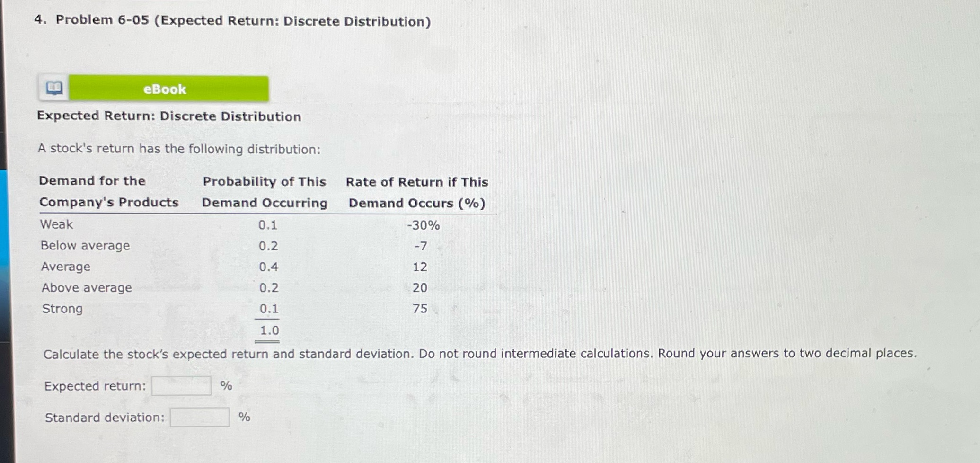
Task: Click the book icon beside the eBook button
Action: pyautogui.click(x=53, y=88)
